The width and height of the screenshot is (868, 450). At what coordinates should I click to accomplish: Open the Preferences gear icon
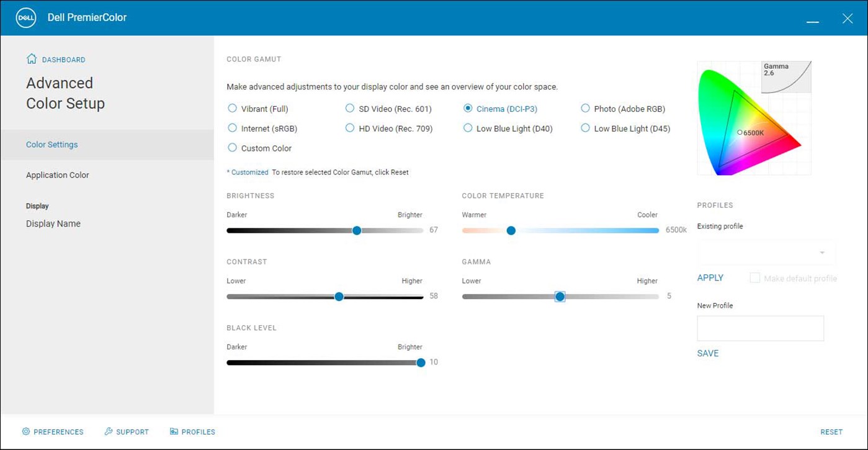(25, 431)
